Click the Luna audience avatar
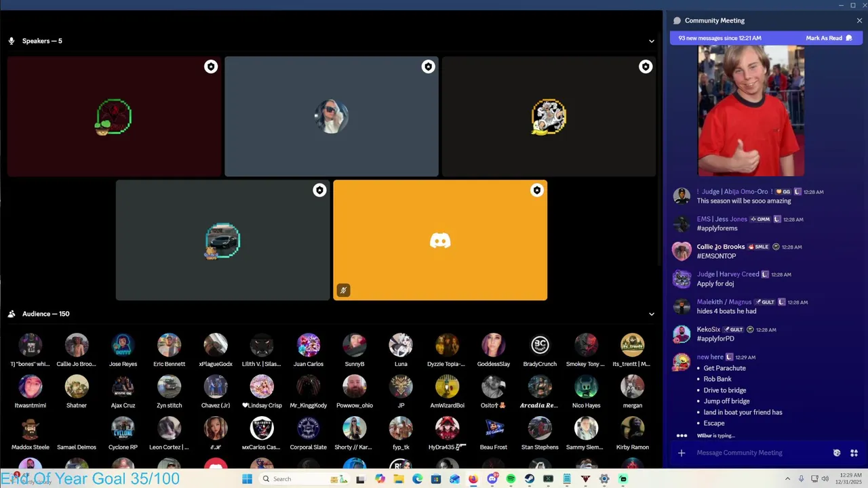 pyautogui.click(x=401, y=345)
